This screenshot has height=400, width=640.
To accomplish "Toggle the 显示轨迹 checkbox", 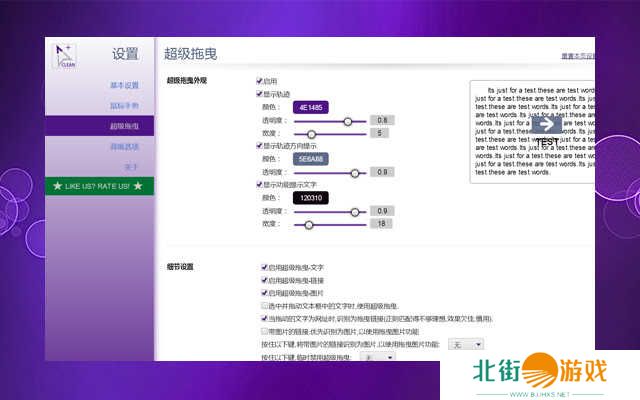I will pos(260,93).
